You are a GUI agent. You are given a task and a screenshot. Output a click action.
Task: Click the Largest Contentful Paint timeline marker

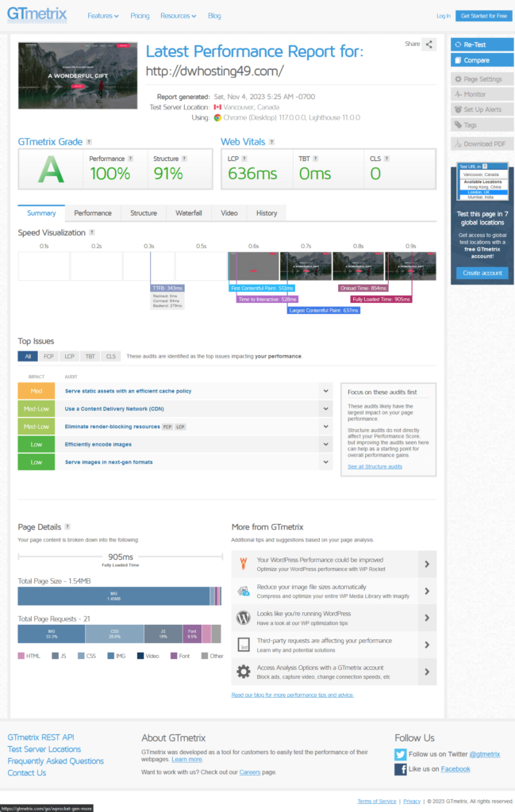pyautogui.click(x=324, y=310)
